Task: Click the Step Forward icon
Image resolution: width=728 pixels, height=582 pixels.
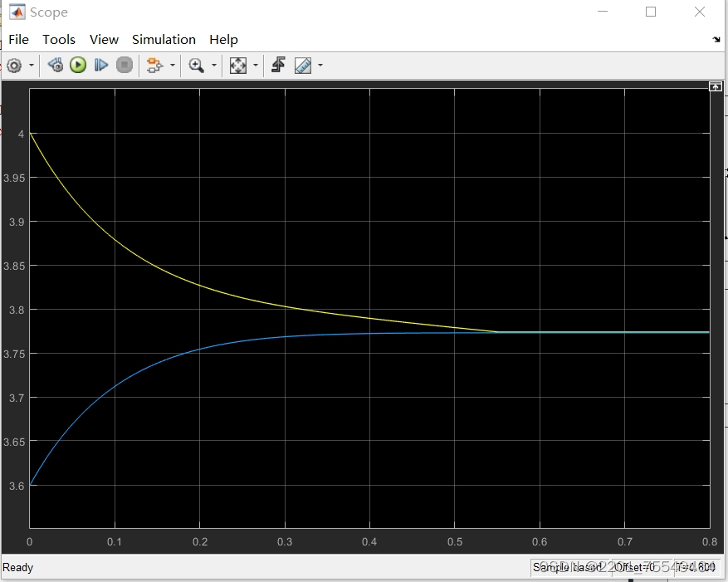Action: (101, 65)
